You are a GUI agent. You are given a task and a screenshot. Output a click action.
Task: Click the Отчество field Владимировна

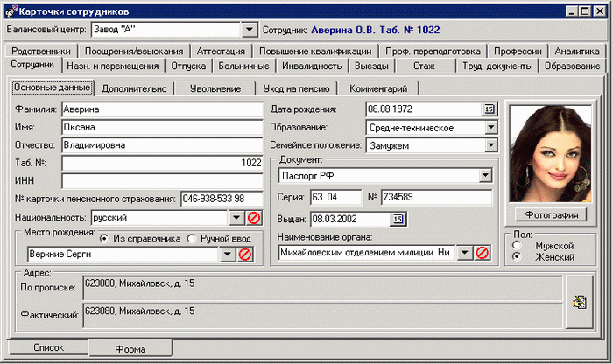coord(162,145)
